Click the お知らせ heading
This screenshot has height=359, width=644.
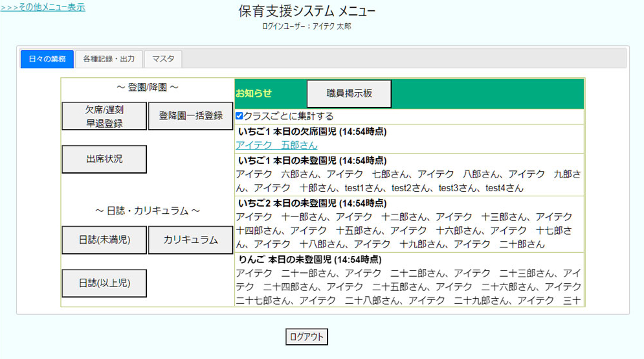coord(254,94)
